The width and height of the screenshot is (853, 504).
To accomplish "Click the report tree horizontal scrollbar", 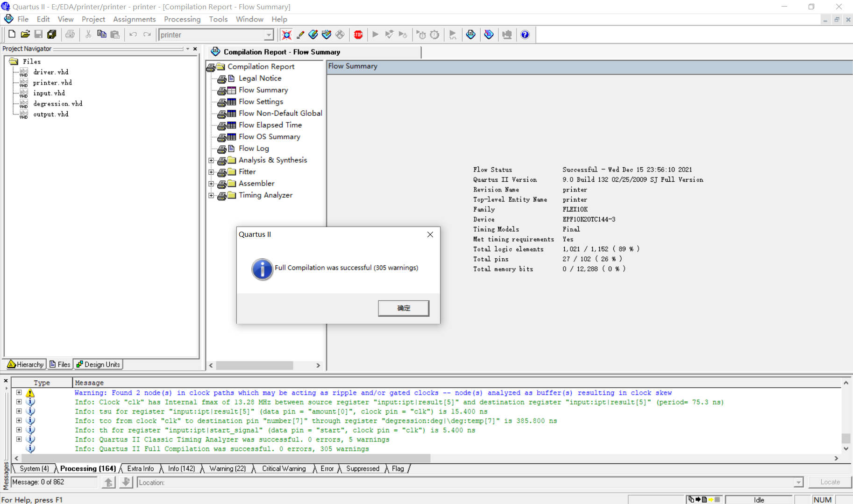I will coord(255,365).
